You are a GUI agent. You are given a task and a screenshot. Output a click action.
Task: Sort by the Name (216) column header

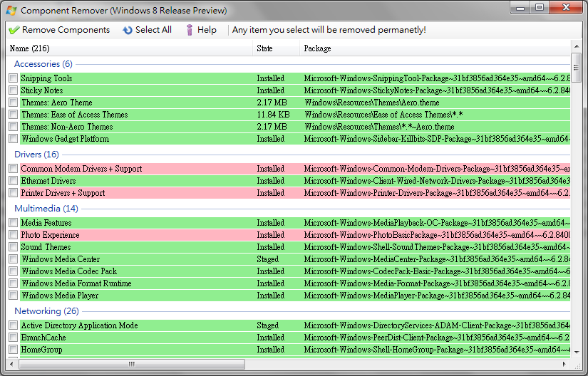[x=130, y=48]
